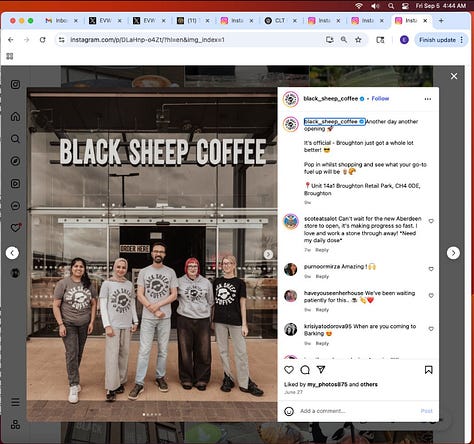Click black_sheep_coffee header avatar
Viewport: 474px width, 444px height.
click(291, 99)
